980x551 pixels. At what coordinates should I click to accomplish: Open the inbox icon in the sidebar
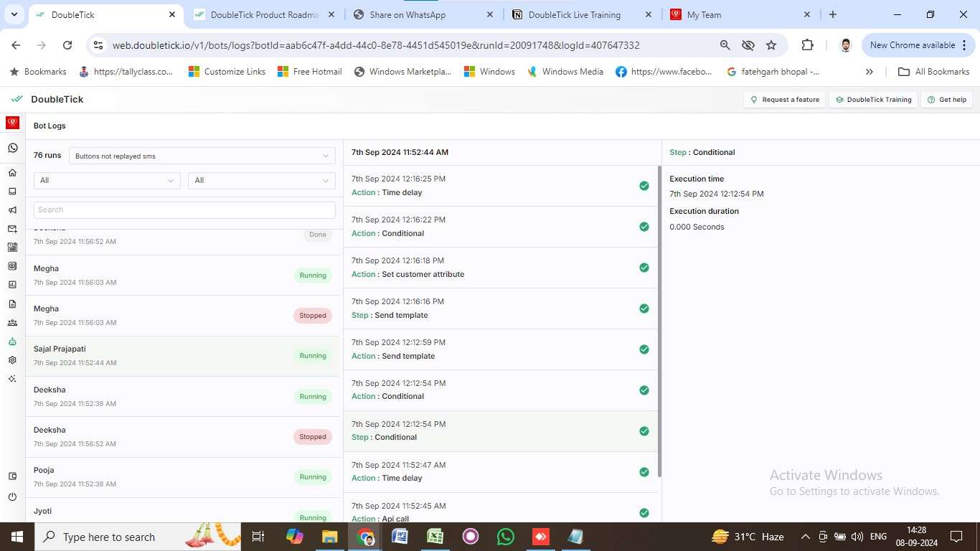point(12,192)
